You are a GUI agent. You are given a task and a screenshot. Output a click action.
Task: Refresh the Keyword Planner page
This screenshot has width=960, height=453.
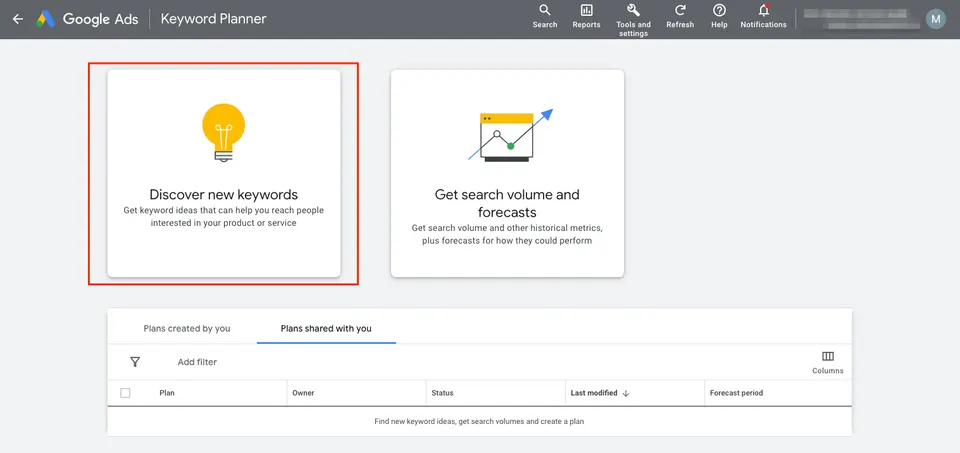(680, 17)
